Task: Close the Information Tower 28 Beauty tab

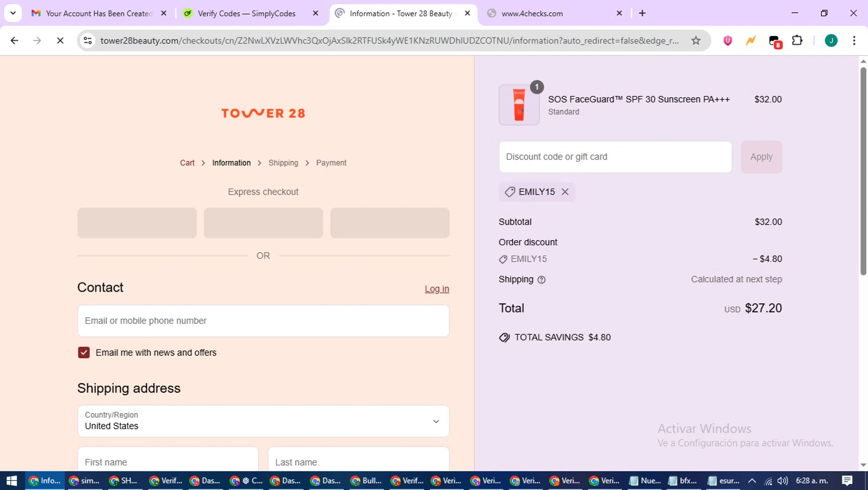Action: coord(468,13)
